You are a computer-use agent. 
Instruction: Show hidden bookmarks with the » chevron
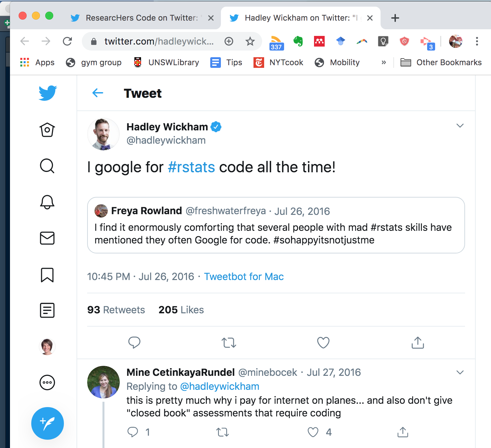384,63
